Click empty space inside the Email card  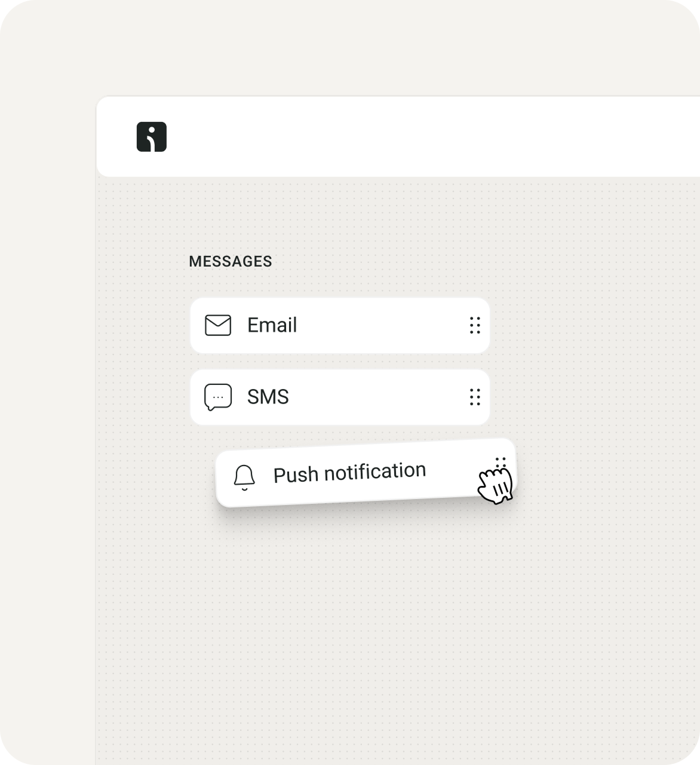tap(382, 326)
